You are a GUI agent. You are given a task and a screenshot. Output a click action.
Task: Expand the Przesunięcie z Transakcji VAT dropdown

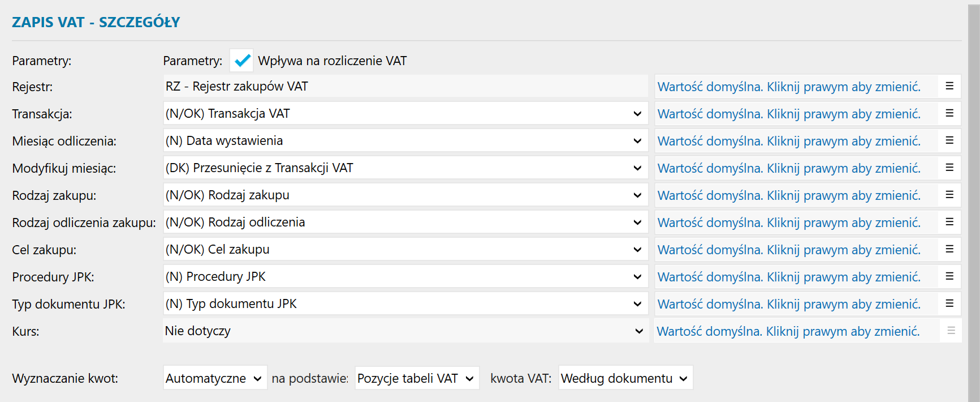point(405,168)
